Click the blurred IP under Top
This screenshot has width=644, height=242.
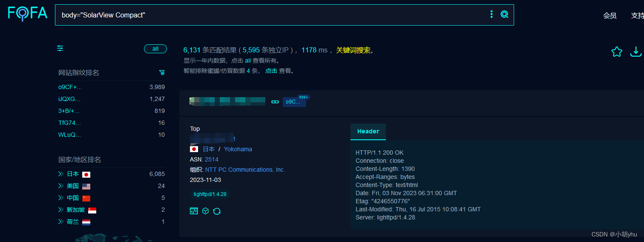(x=213, y=138)
